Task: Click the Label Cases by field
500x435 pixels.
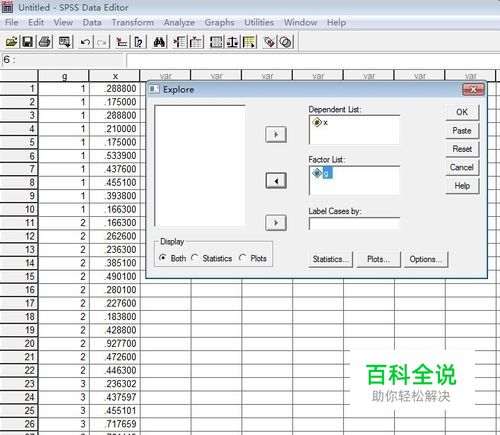Action: (354, 223)
